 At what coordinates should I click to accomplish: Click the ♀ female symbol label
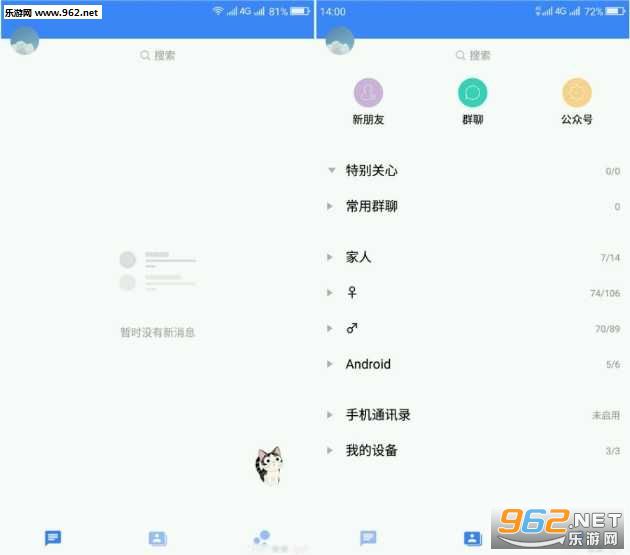click(352, 292)
